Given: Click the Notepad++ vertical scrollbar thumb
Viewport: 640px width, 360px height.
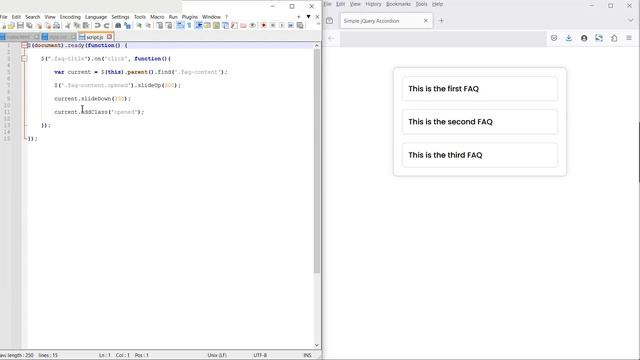Looking at the screenshot, I should (317, 161).
